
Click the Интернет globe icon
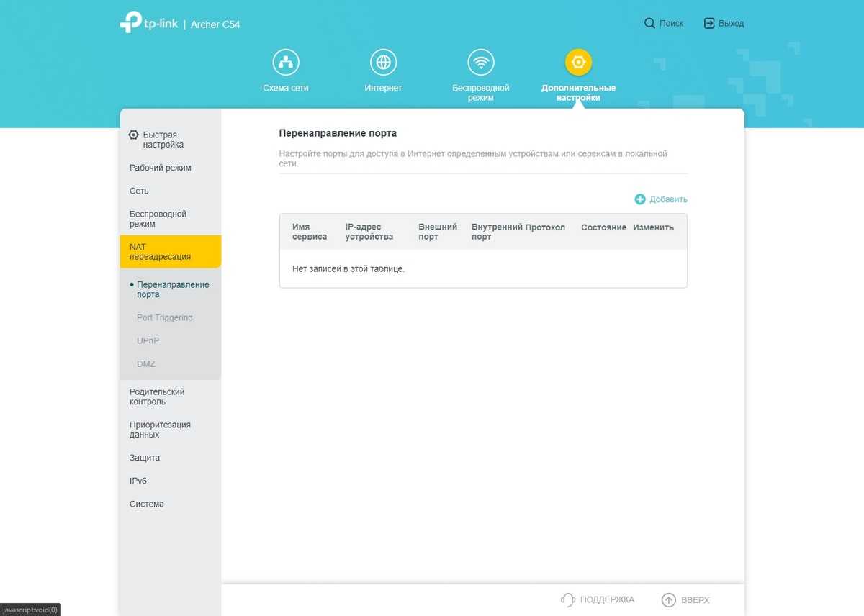[x=383, y=63]
